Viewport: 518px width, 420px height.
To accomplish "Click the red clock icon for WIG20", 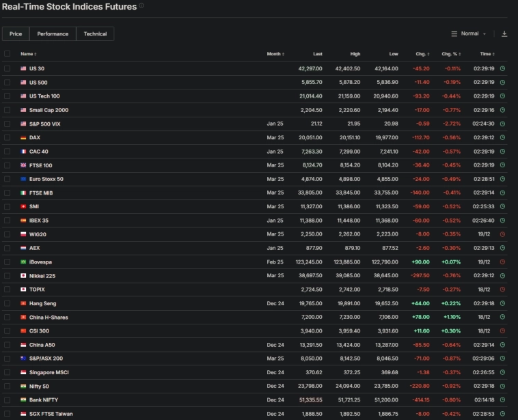I will coord(502,234).
